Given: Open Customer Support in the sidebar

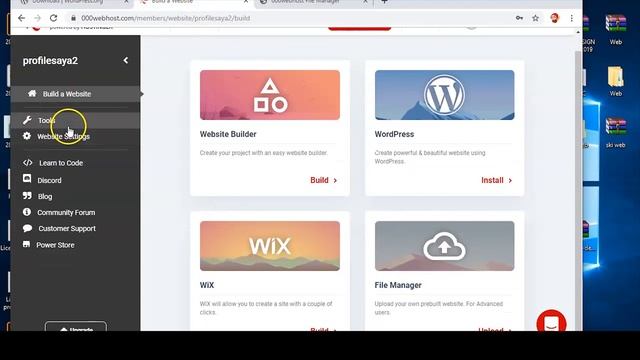Looking at the screenshot, I should click(x=67, y=229).
